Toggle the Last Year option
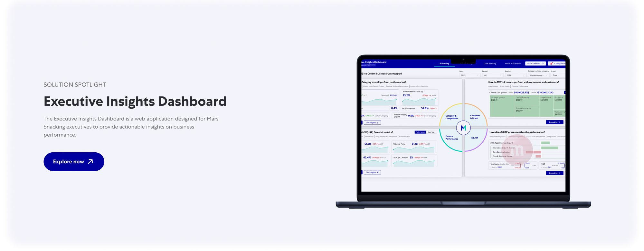Image resolution: width=644 pixels, height=251 pixels. coord(431,132)
